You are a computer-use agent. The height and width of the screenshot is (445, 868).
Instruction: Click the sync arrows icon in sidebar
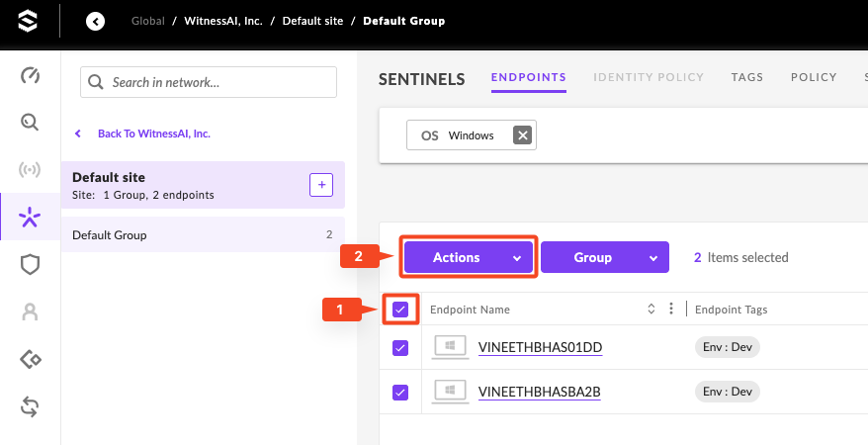point(30,405)
